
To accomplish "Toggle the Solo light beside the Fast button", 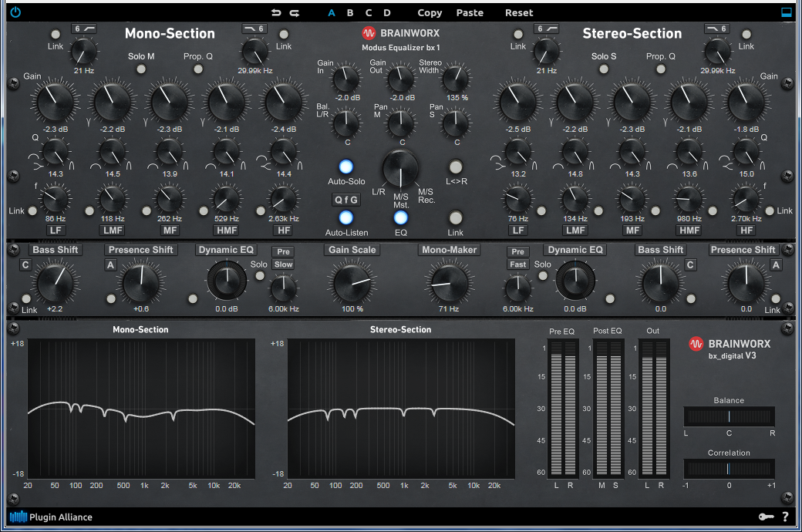I will click(x=543, y=276).
